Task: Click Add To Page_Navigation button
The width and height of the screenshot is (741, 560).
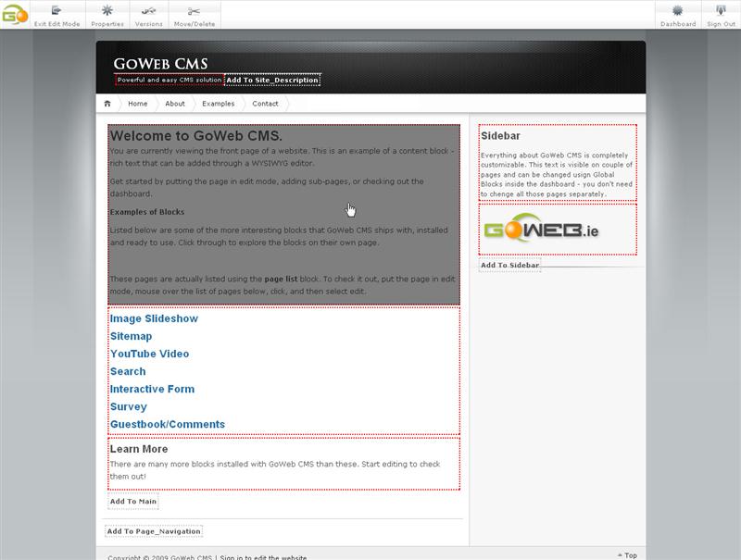Action: (x=153, y=531)
